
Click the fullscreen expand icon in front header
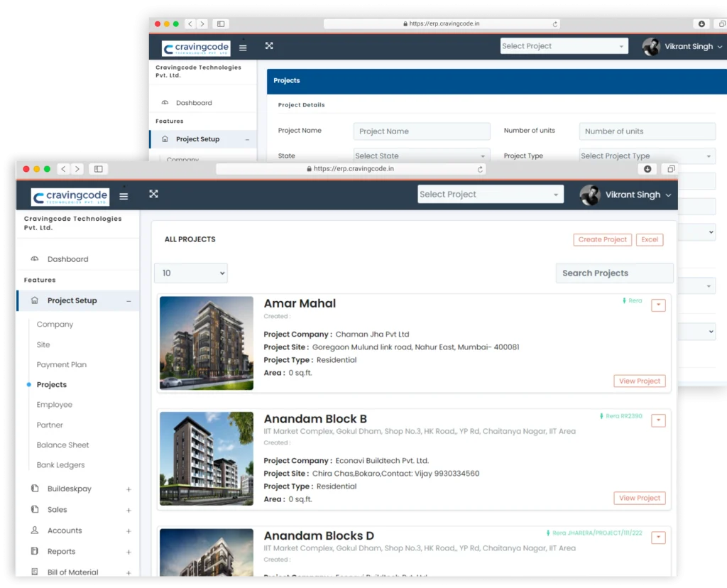point(153,194)
